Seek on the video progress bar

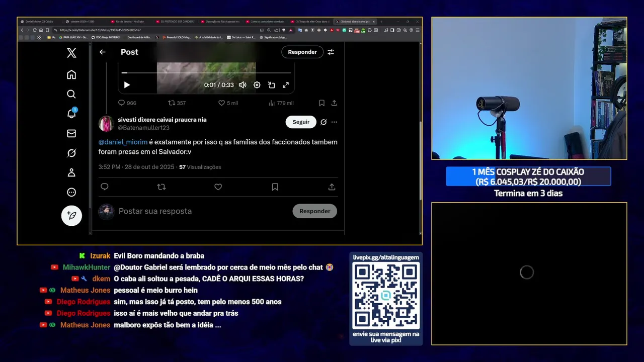click(x=206, y=73)
